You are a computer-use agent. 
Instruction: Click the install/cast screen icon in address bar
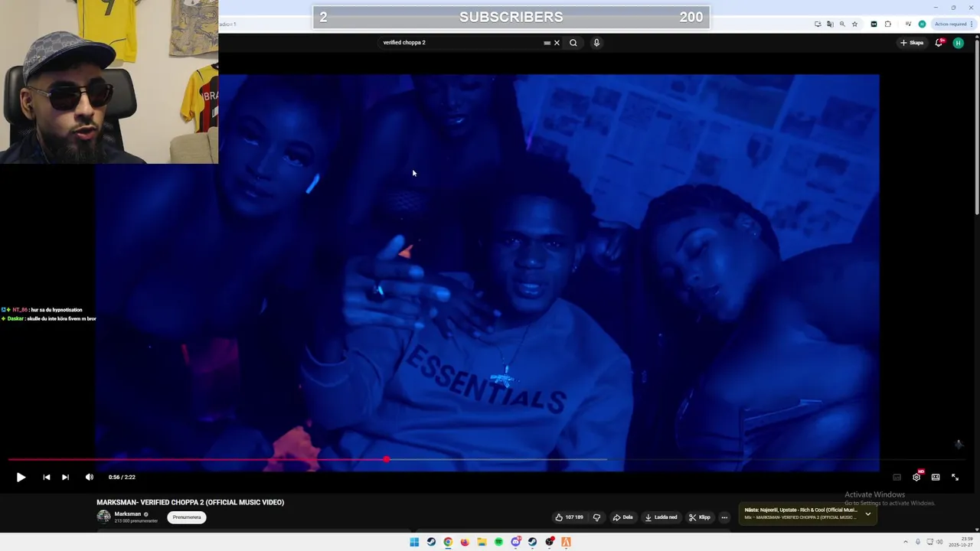click(x=818, y=24)
